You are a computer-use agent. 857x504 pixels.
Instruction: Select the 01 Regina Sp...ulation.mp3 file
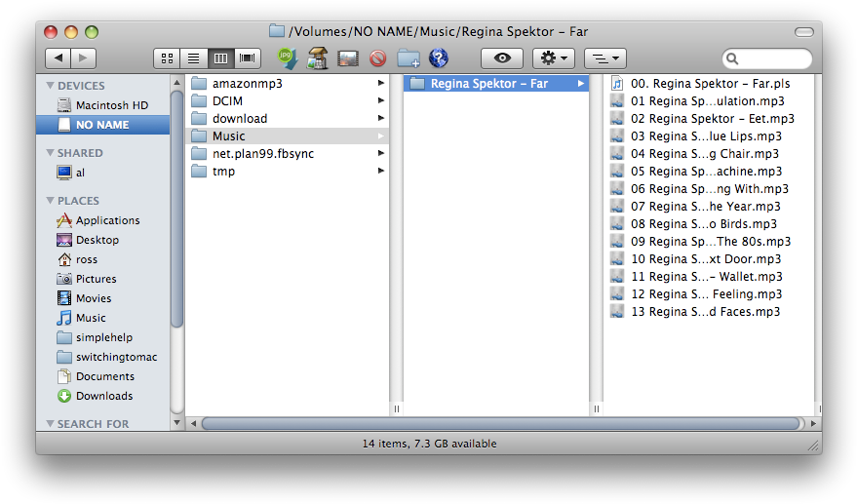point(709,101)
